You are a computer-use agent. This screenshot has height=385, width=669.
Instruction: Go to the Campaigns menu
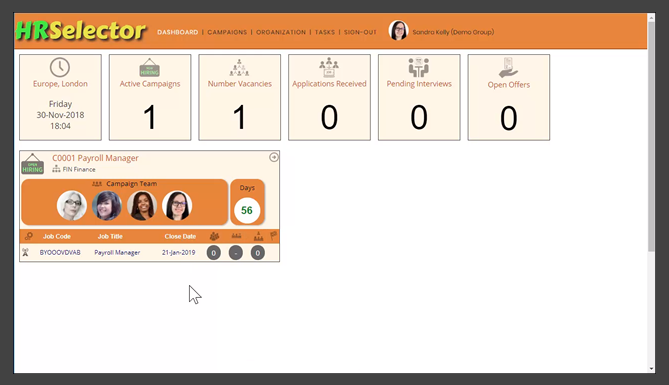(227, 32)
